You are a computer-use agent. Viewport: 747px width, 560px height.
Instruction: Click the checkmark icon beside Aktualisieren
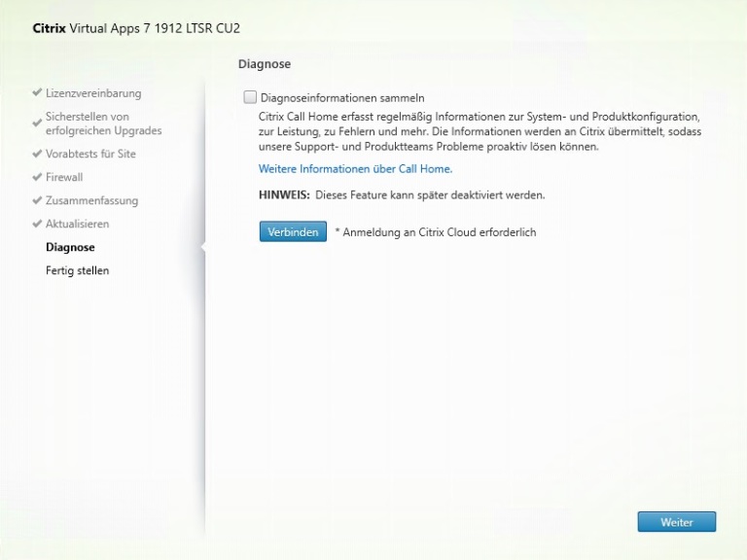(37, 224)
